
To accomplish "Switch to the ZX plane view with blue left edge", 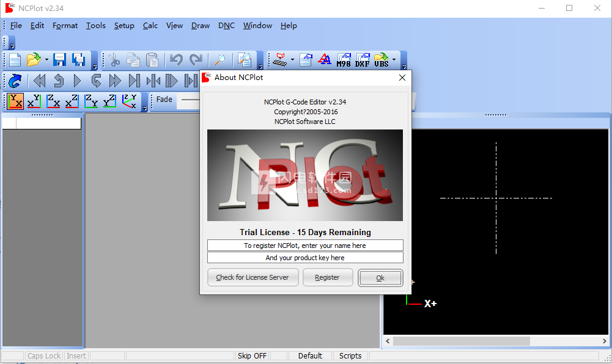I will click(x=53, y=101).
